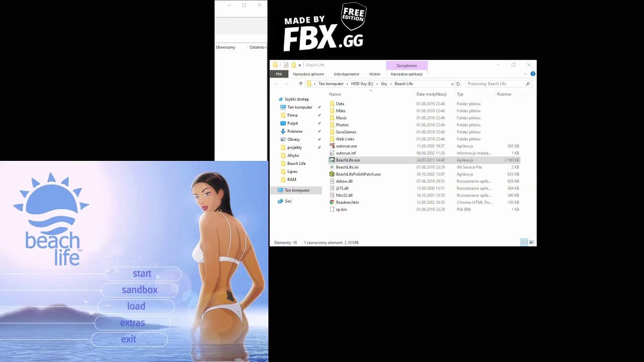The width and height of the screenshot is (644, 362).
Task: Click HDD Gry (E:) breadcrumb in address bar
Action: pos(362,84)
